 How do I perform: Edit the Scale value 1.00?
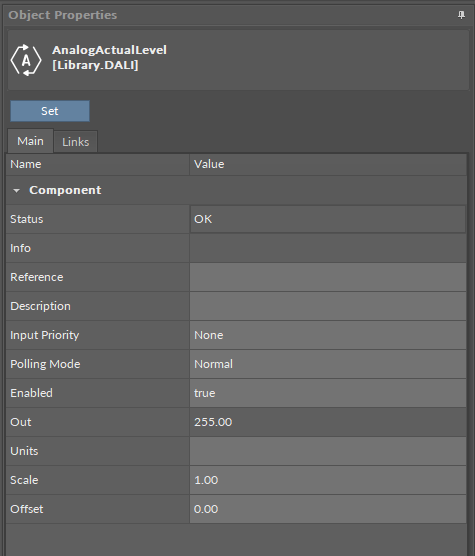(x=328, y=480)
